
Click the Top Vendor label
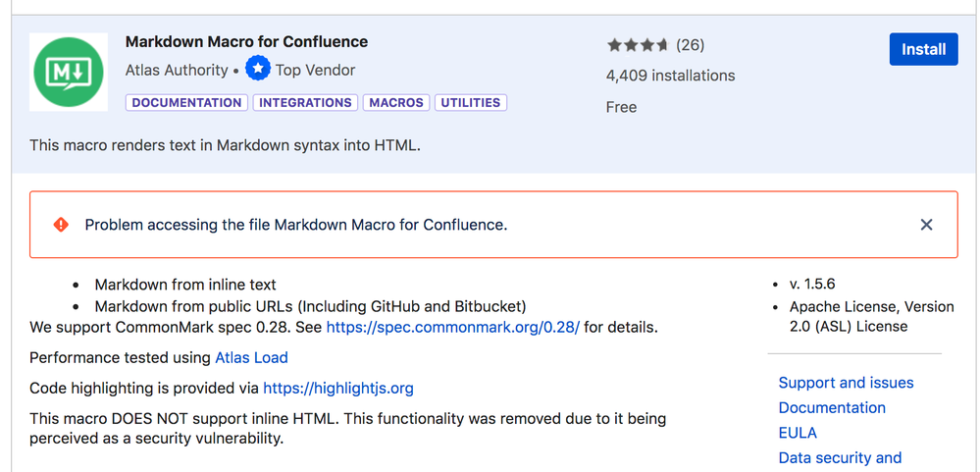[315, 70]
